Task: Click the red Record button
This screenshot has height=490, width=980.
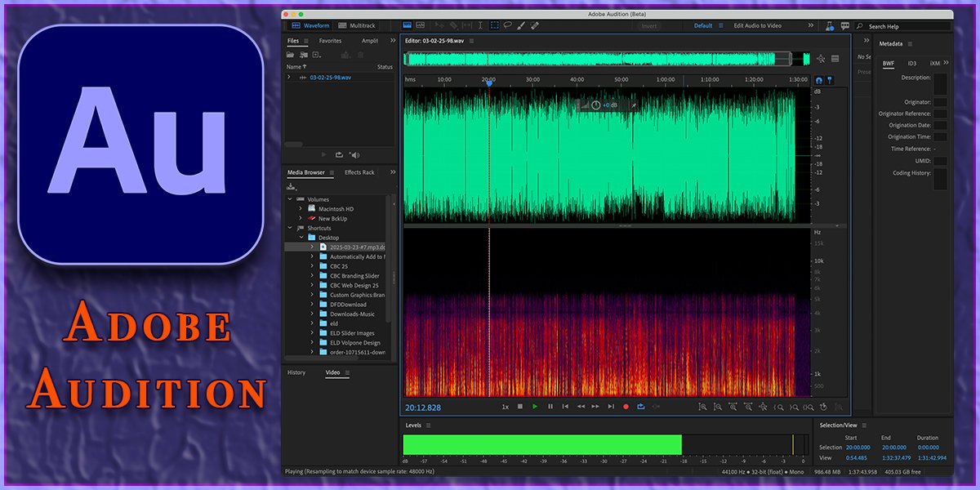Action: pos(626,406)
